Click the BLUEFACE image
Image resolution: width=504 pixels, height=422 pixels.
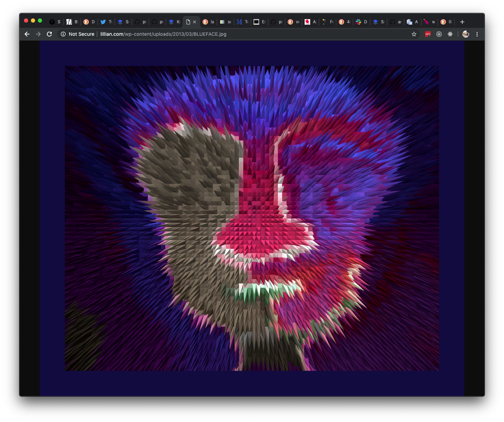pos(252,218)
